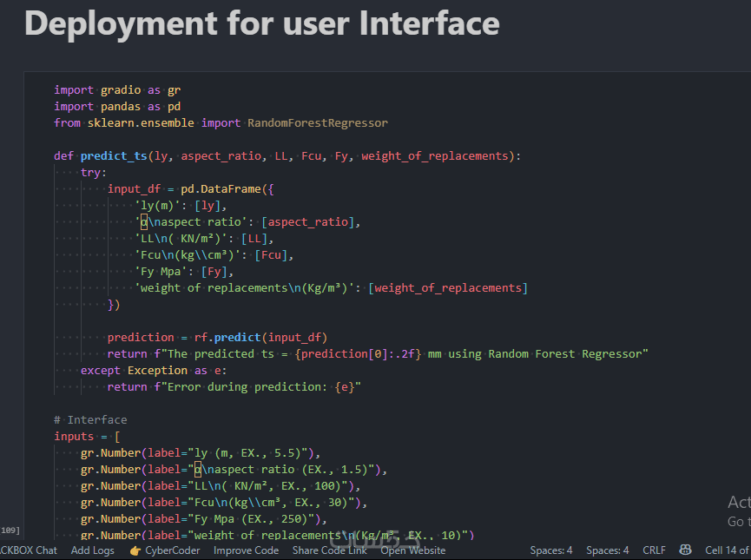Click the CyberCoder pointing hand icon
The width and height of the screenshot is (751, 560).
135,550
